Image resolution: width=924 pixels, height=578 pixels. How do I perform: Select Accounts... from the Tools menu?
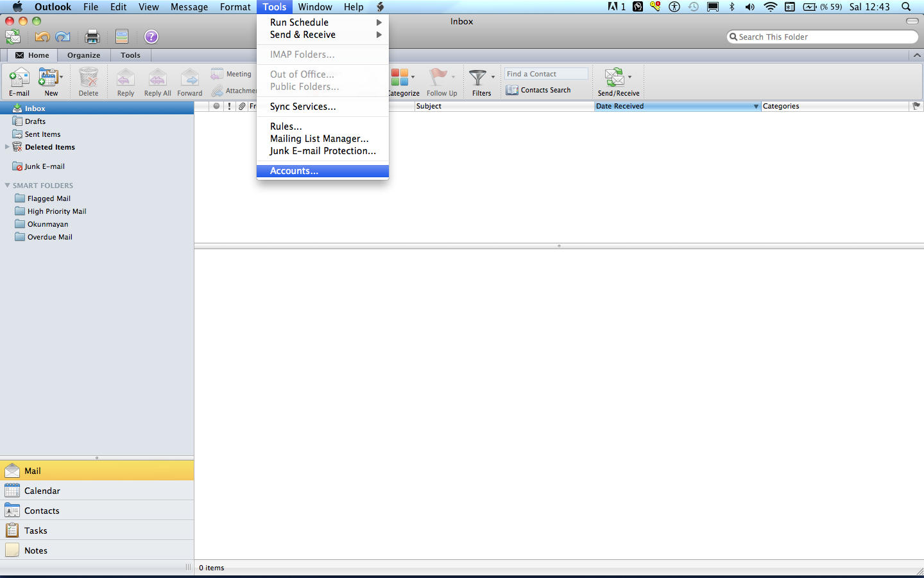[294, 171]
